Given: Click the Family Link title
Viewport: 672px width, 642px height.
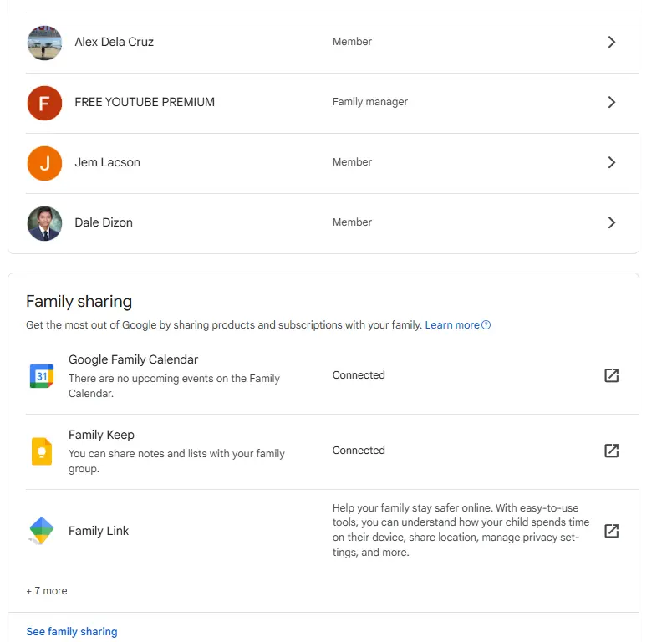Looking at the screenshot, I should 99,531.
